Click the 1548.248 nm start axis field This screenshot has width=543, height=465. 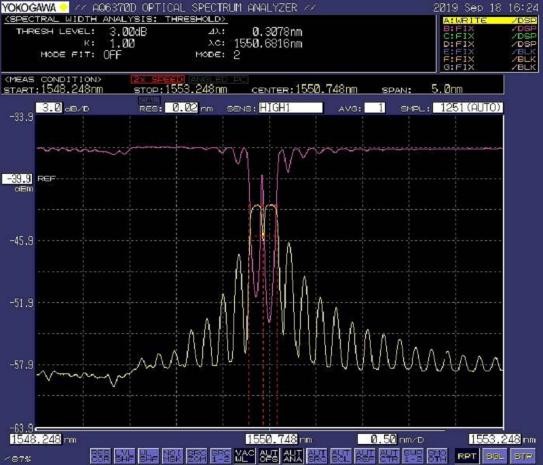pyautogui.click(x=36, y=439)
